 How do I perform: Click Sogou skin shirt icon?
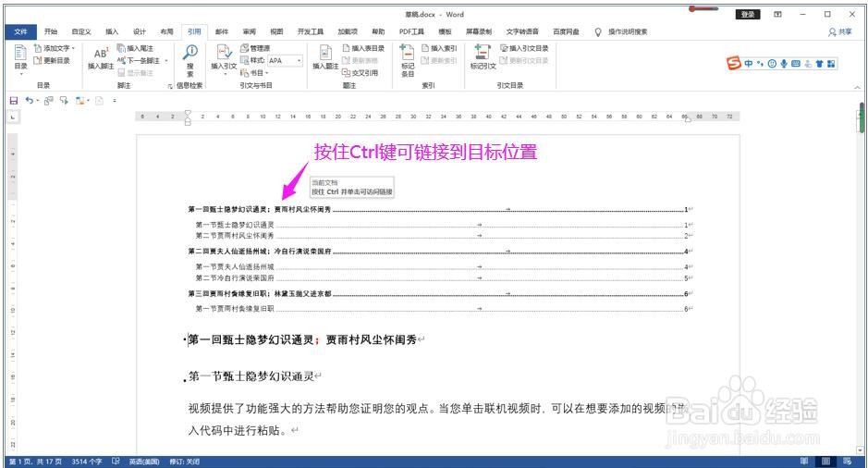click(819, 64)
